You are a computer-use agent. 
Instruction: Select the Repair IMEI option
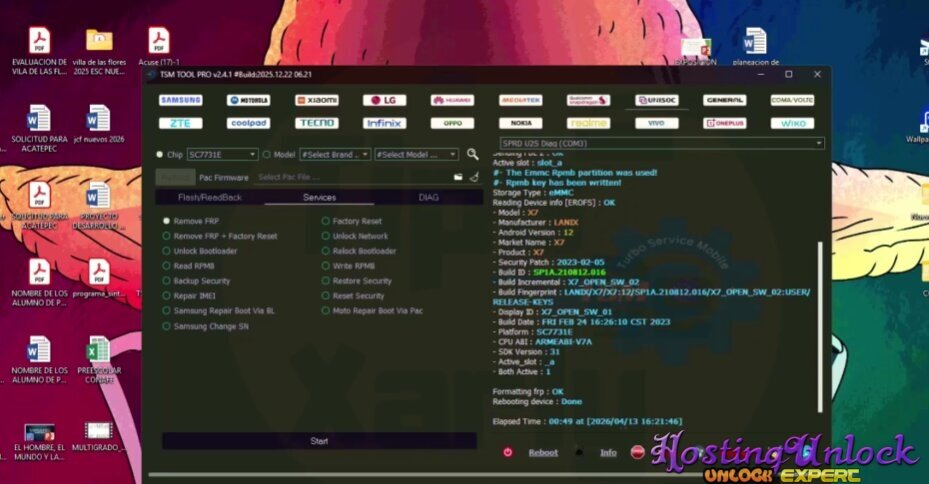pyautogui.click(x=189, y=296)
